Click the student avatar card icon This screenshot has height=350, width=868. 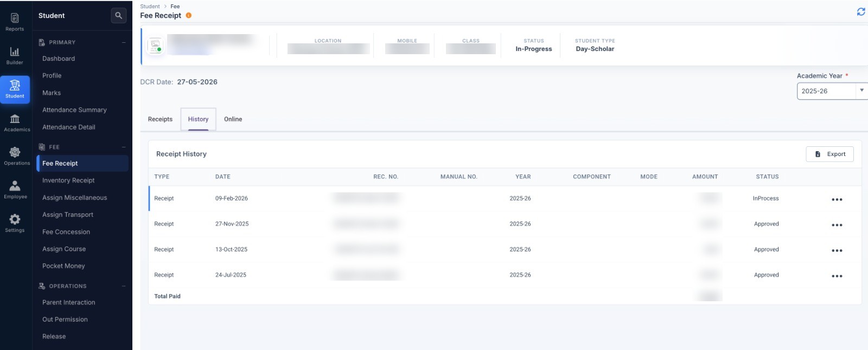[156, 46]
